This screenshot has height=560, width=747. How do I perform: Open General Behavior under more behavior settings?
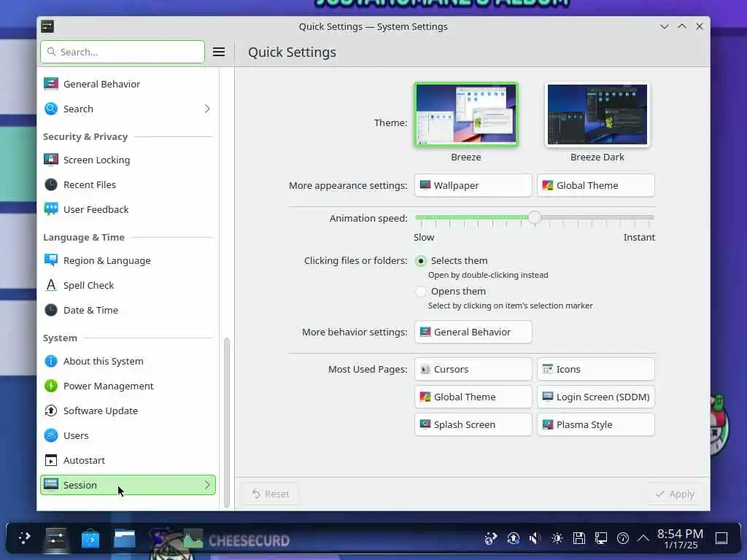pos(473,332)
